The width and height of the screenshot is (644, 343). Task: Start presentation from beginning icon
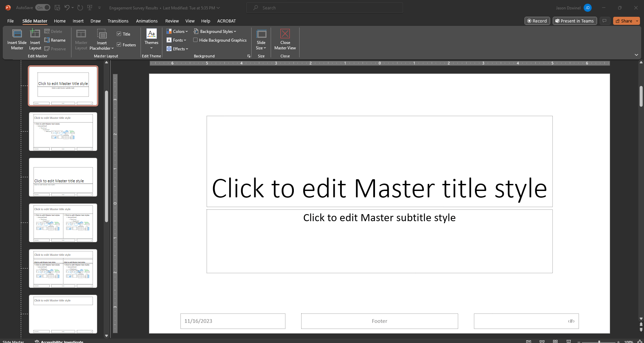point(90,7)
